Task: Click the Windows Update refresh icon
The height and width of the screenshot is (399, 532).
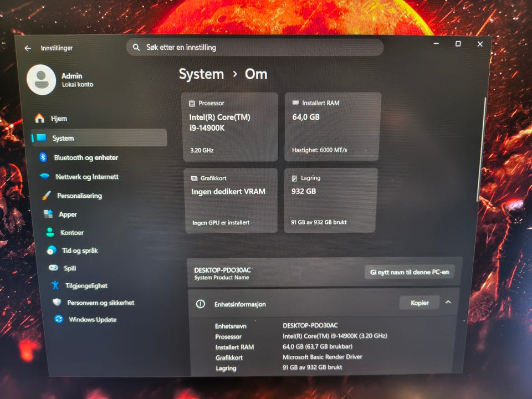Action: [59, 319]
